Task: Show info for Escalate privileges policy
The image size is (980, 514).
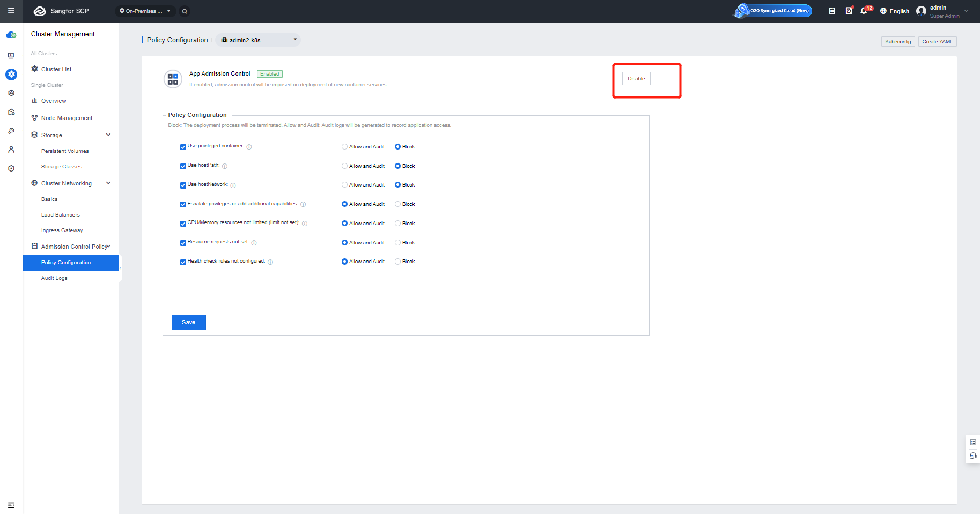Action: coord(303,204)
